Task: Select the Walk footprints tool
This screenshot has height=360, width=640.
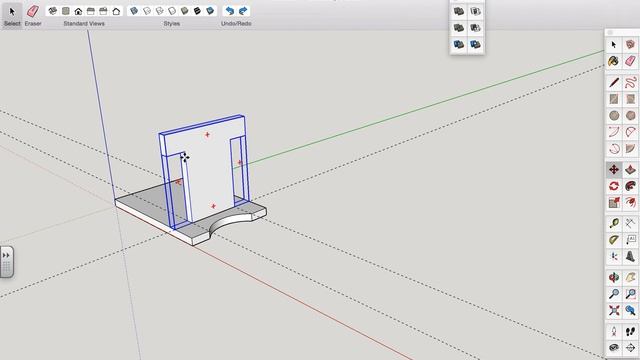Action: point(630,331)
